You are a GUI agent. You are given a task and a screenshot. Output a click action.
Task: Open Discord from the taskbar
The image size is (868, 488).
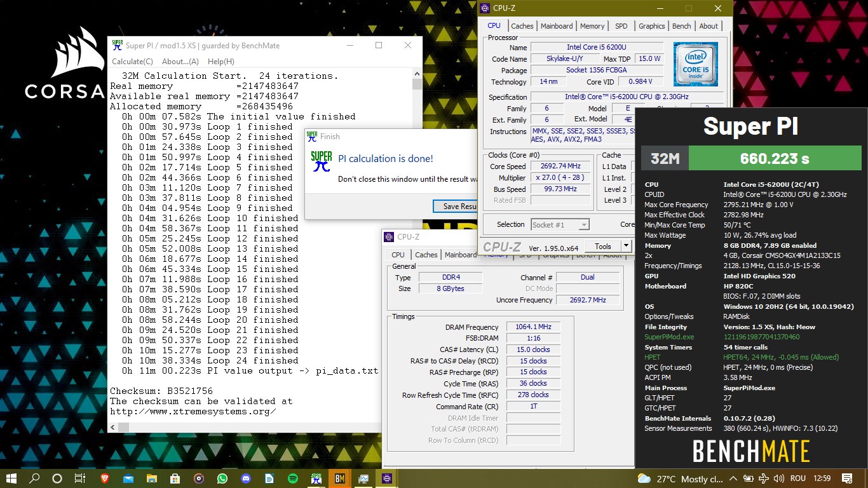[245, 478]
